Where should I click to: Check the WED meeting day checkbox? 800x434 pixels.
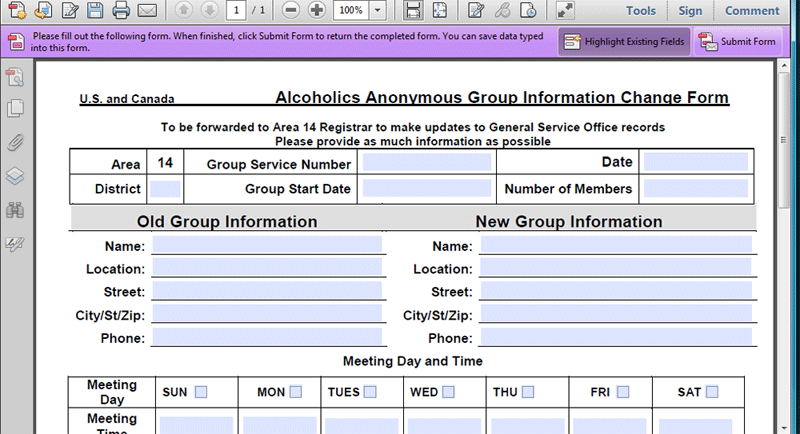click(448, 392)
